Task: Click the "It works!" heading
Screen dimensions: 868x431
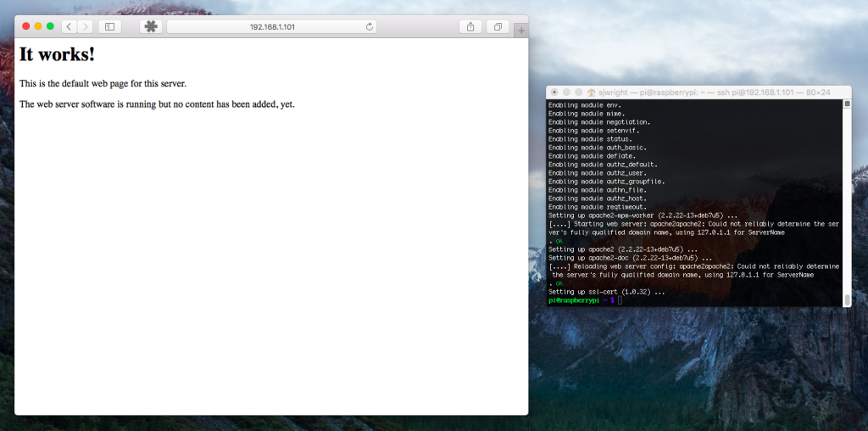Action: point(57,54)
